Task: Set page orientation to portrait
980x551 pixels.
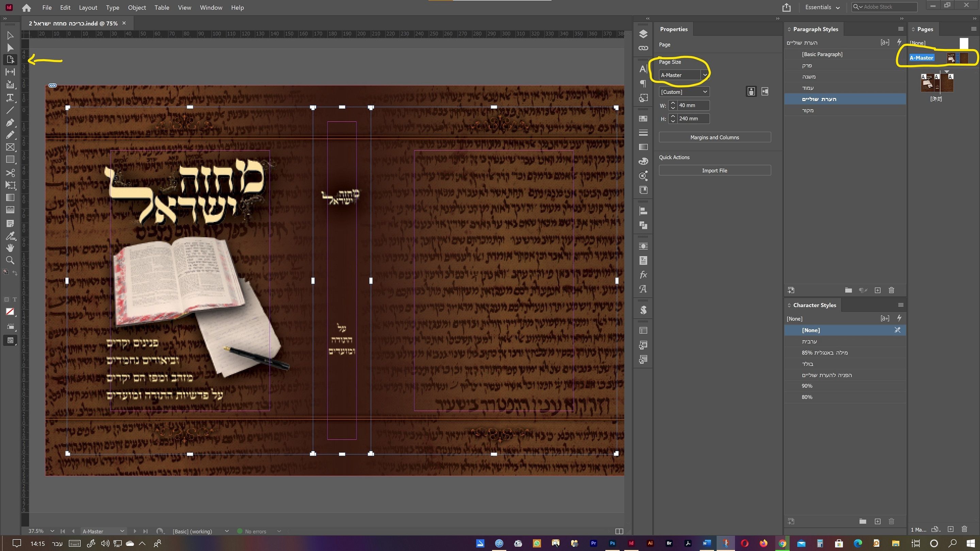Action: (x=751, y=91)
